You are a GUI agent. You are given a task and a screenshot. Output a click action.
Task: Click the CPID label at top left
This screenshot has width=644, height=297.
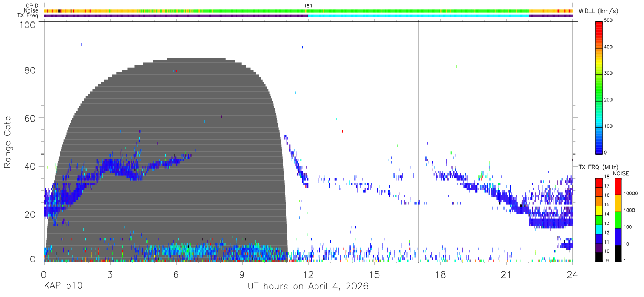tap(33, 6)
